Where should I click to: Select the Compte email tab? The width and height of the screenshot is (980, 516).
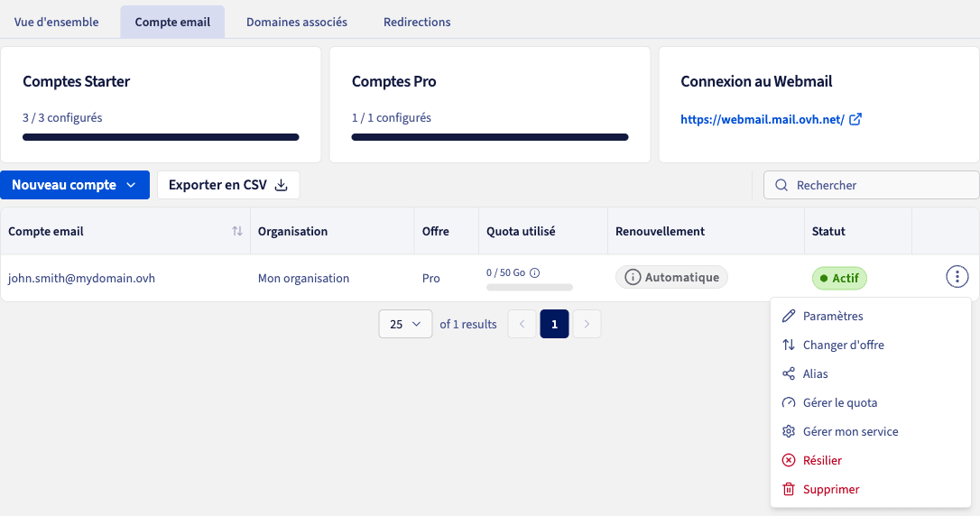[172, 22]
